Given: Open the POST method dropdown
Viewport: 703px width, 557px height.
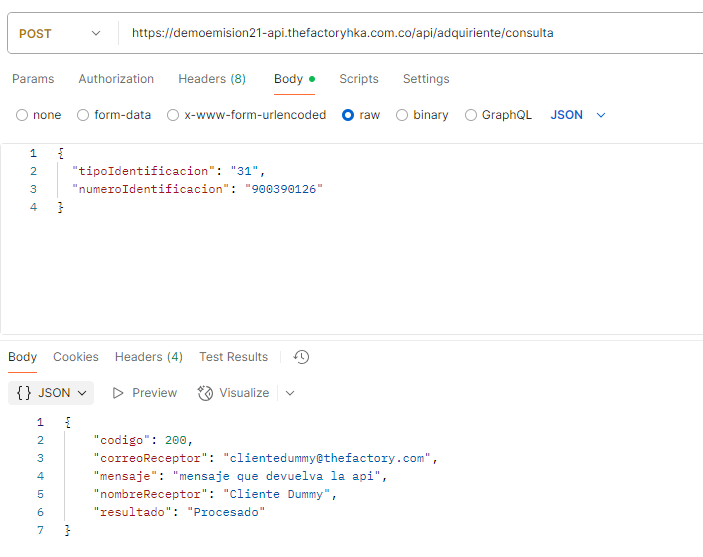Looking at the screenshot, I should [60, 33].
